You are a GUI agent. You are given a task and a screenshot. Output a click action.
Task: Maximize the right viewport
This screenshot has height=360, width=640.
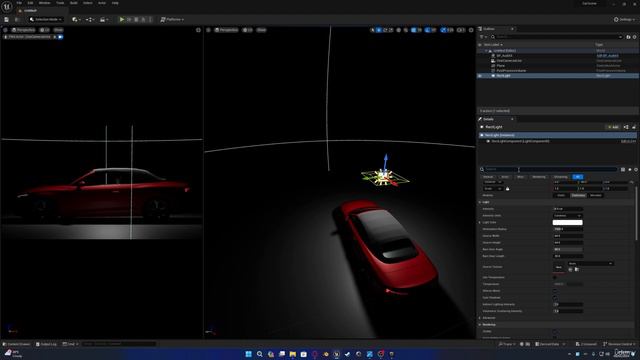point(471,30)
